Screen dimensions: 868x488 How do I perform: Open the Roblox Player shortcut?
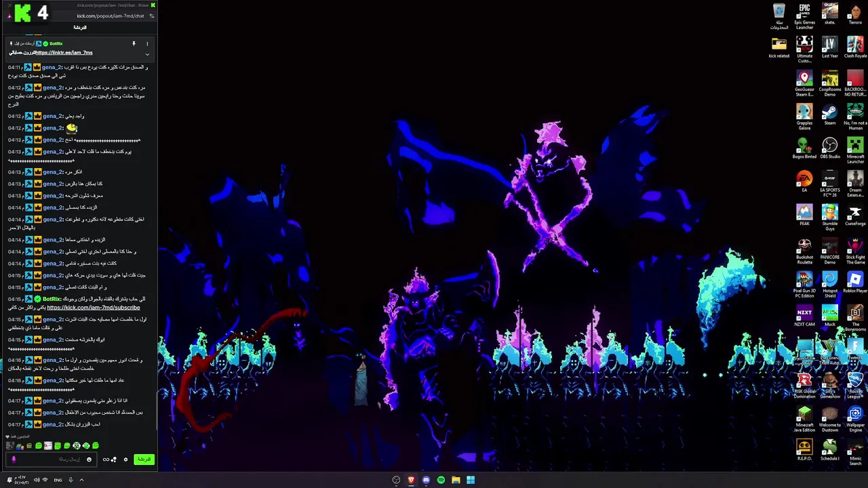click(x=855, y=281)
